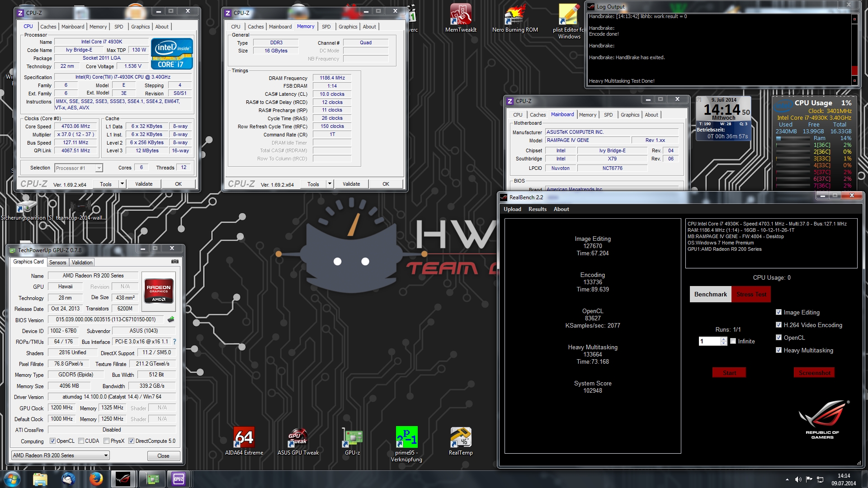The image size is (868, 488).
Task: Toggle Image Editing checkbox in RealBench
Action: 778,312
